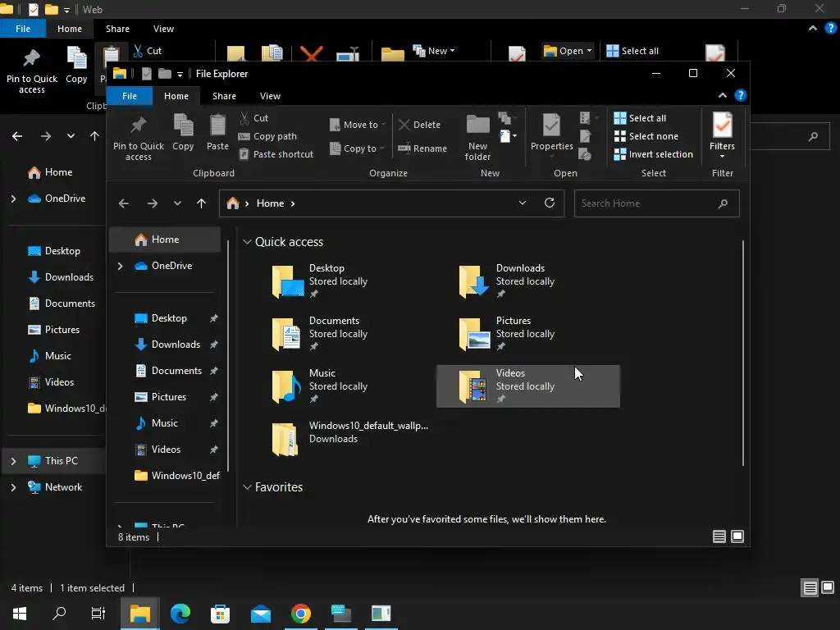Open recent locations dropdown in File Explorer window

pos(177,203)
